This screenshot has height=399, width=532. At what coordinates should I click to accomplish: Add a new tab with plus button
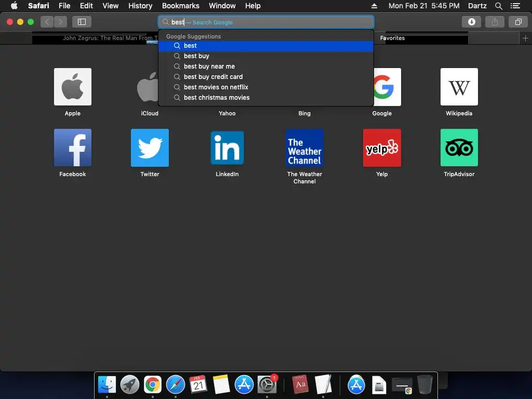[525, 38]
